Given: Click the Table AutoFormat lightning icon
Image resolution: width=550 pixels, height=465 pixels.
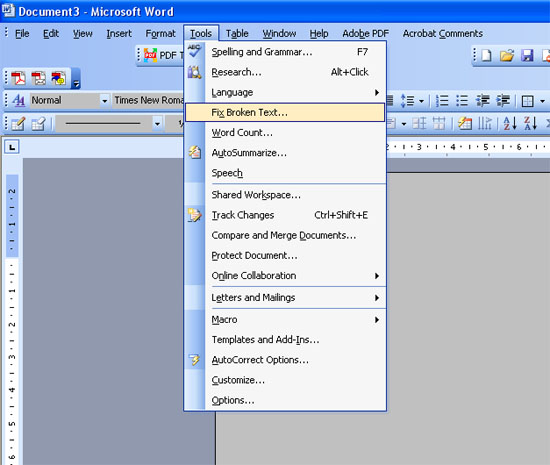Looking at the screenshot, I should tap(465, 123).
